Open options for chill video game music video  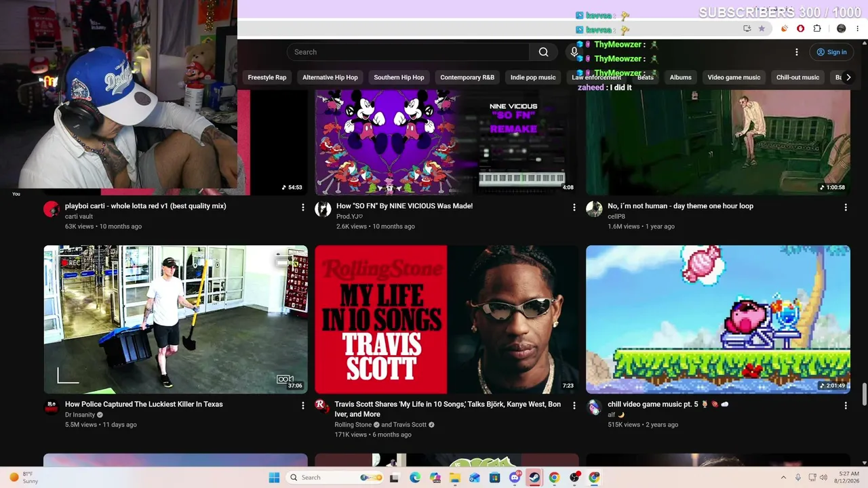pos(846,405)
